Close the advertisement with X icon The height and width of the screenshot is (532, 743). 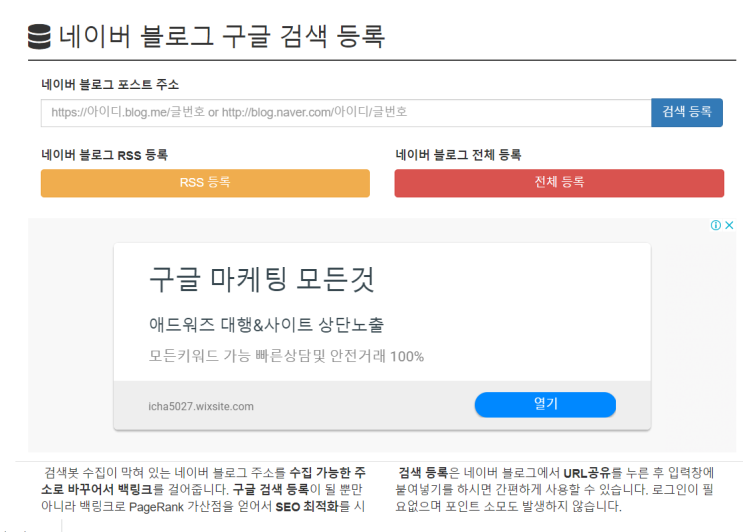[x=729, y=225]
